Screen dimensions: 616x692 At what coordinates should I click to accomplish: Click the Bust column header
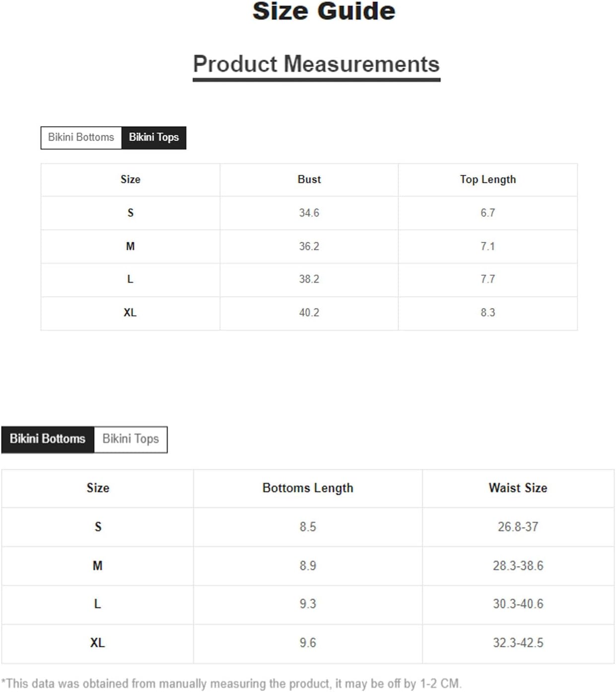point(309,180)
